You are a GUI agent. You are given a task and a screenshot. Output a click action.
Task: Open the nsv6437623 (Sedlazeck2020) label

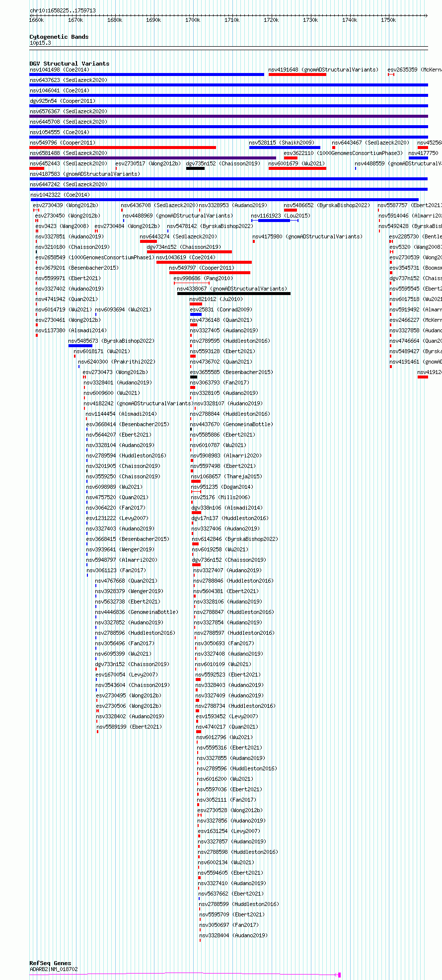(68, 80)
